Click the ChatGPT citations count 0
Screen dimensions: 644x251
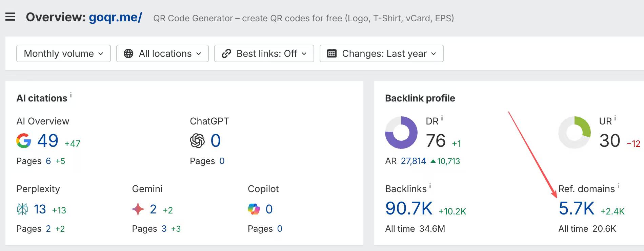point(216,141)
